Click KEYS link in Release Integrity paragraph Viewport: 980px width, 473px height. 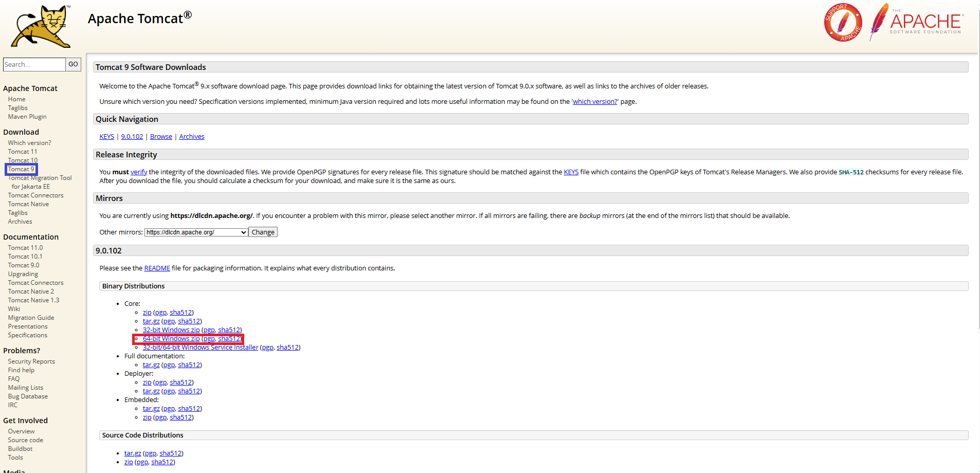click(571, 172)
